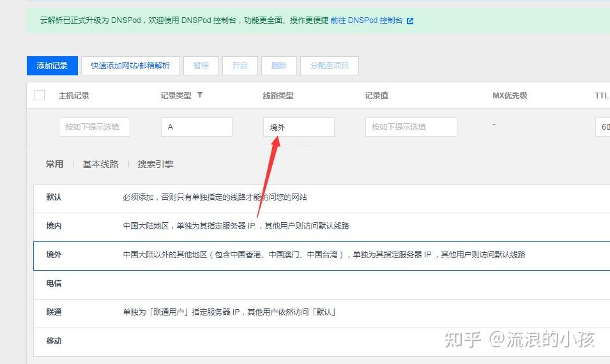
Task: Open the record type dropdown showing A
Action: pyautogui.click(x=197, y=127)
